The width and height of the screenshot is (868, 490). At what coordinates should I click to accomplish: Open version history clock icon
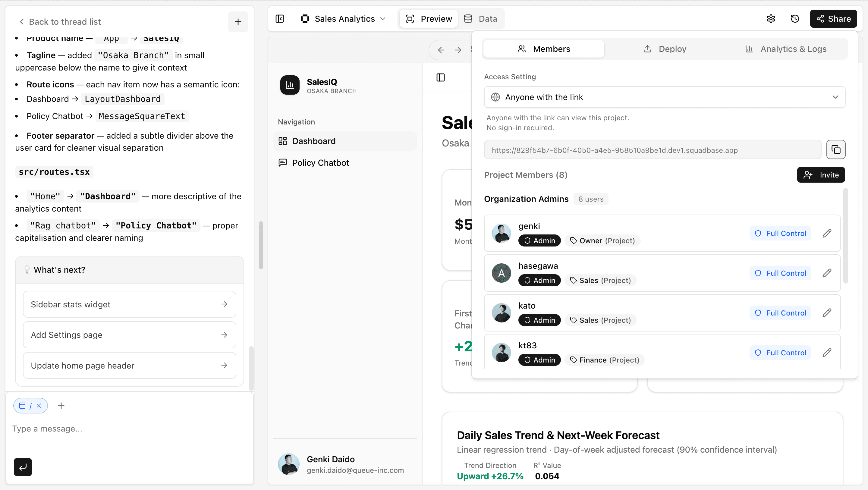point(794,19)
